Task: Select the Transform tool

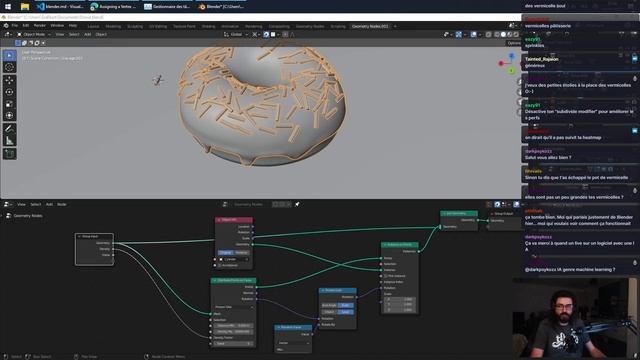Action: [x=9, y=116]
